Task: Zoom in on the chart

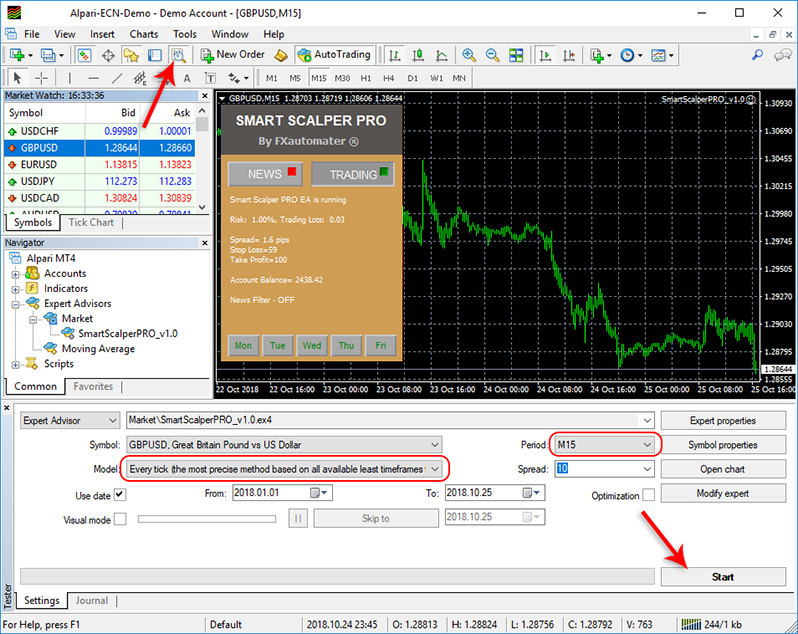Action: pyautogui.click(x=469, y=55)
